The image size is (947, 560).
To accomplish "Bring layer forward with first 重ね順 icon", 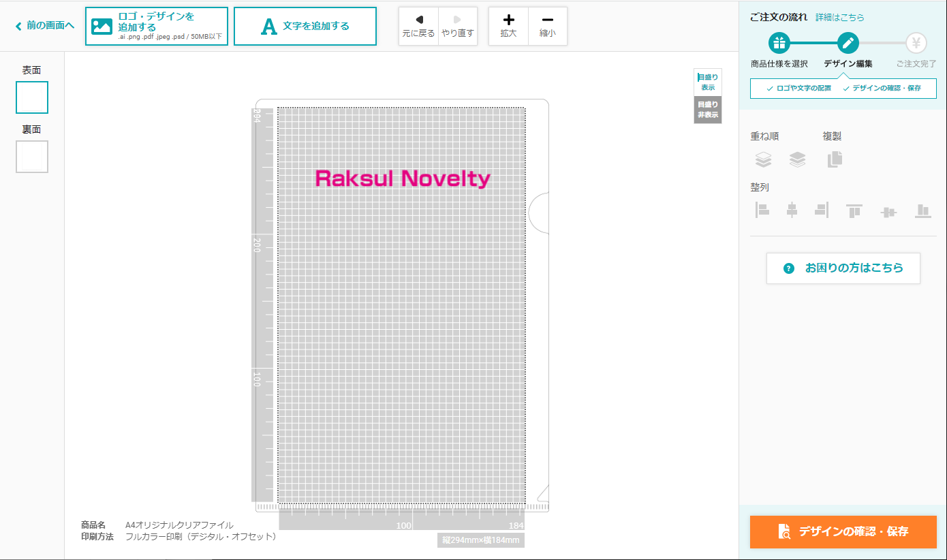I will pos(763,159).
